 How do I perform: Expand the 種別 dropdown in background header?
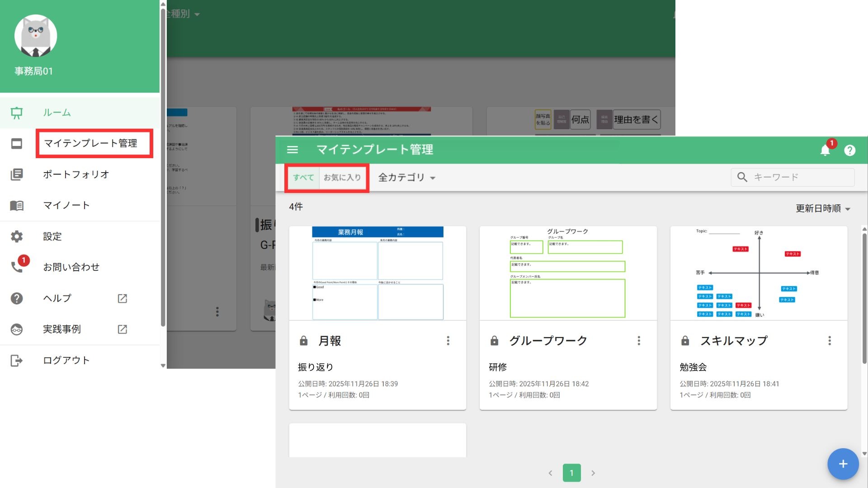(183, 14)
